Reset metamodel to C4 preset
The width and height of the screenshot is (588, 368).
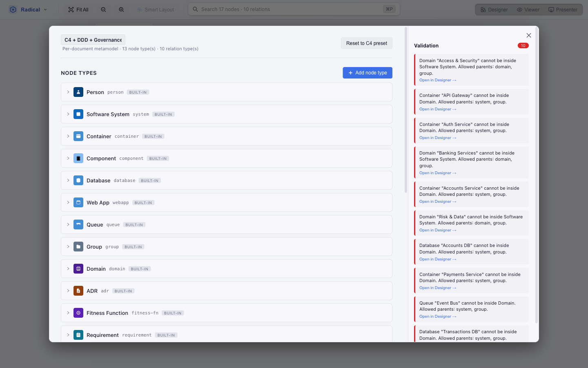tap(367, 43)
